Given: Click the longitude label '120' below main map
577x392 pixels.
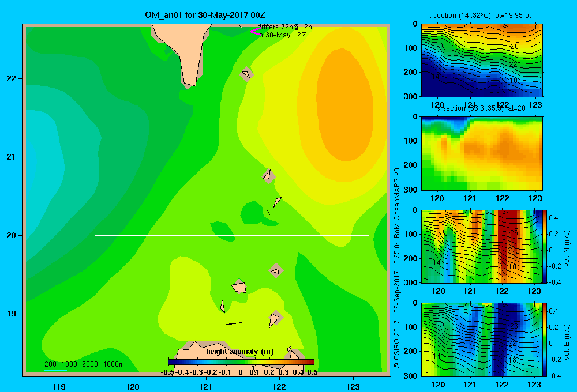Looking at the screenshot, I should [133, 386].
